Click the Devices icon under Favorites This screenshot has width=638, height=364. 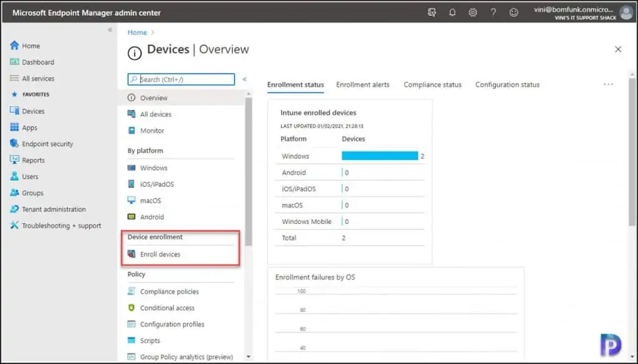tap(14, 111)
